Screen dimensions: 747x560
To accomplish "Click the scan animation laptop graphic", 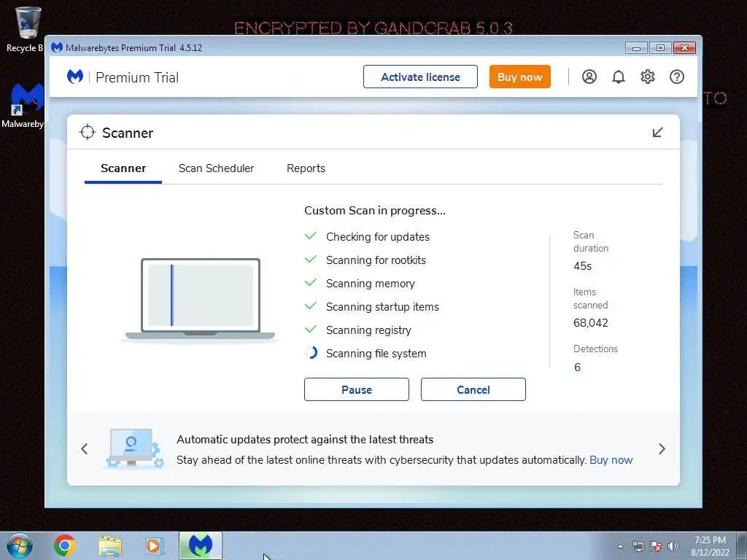I will click(200, 299).
